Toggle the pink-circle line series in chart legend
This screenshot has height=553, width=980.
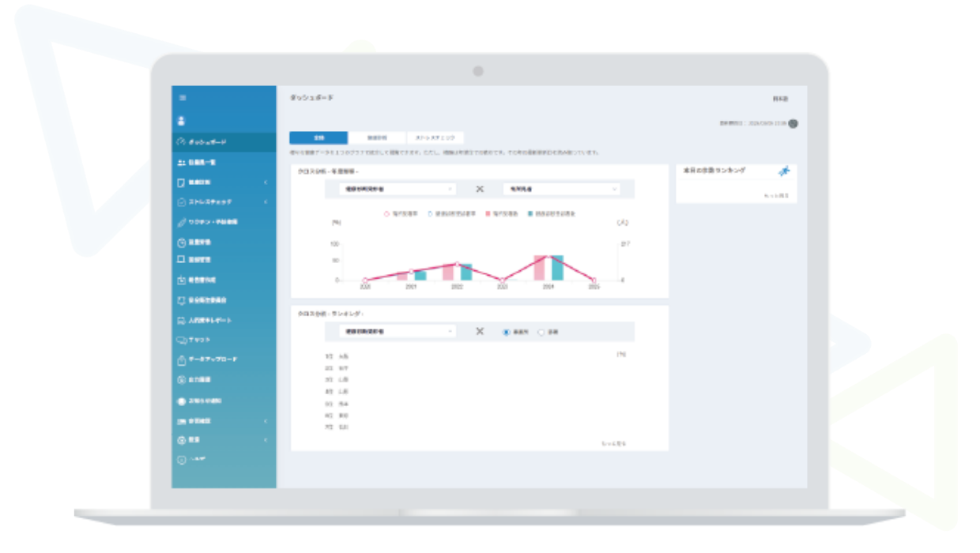tap(387, 214)
